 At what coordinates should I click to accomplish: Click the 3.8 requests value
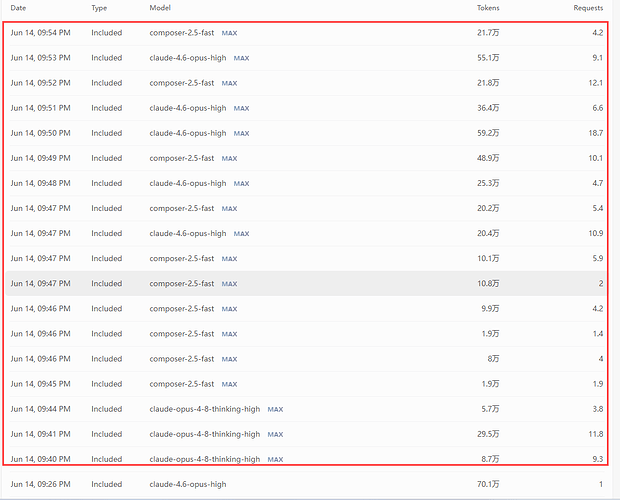click(597, 409)
